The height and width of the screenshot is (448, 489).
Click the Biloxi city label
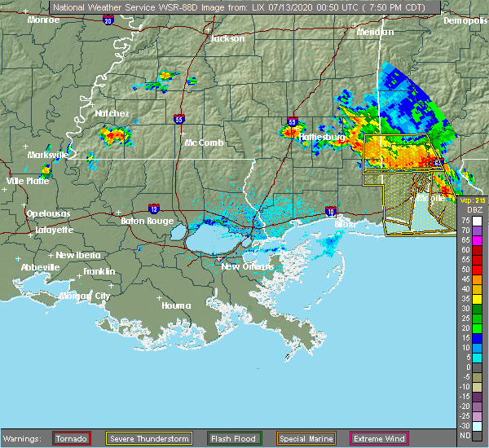click(345, 225)
